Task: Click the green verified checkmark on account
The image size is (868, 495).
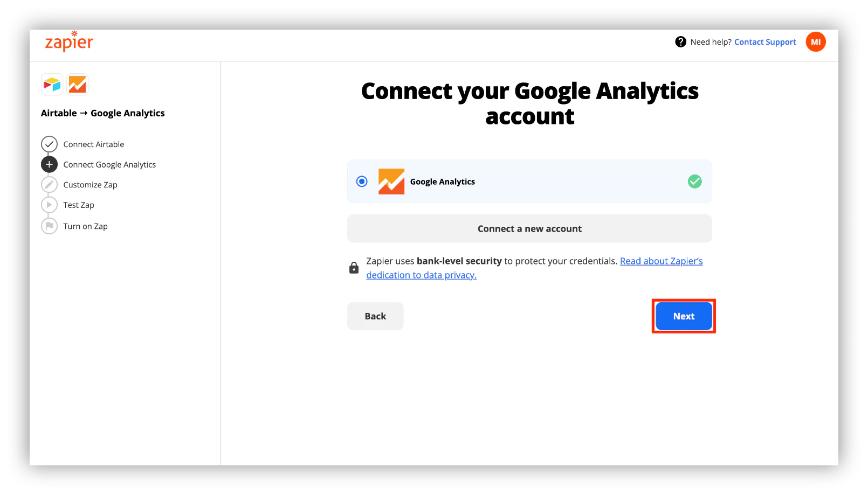Action: [x=694, y=182]
